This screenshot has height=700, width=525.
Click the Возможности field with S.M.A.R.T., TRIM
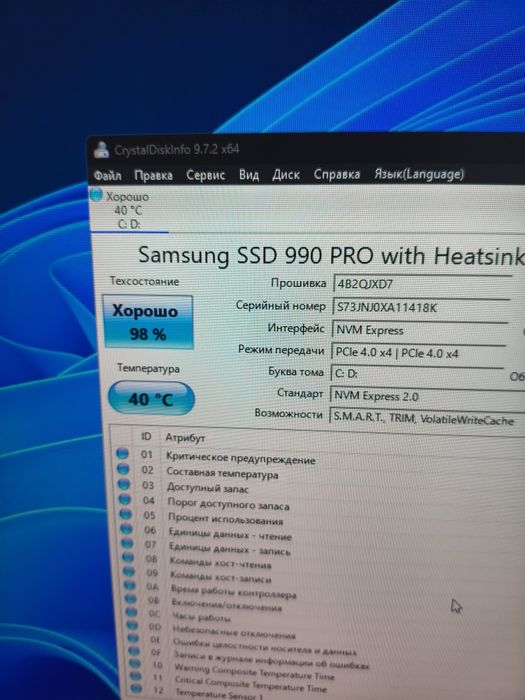427,419
